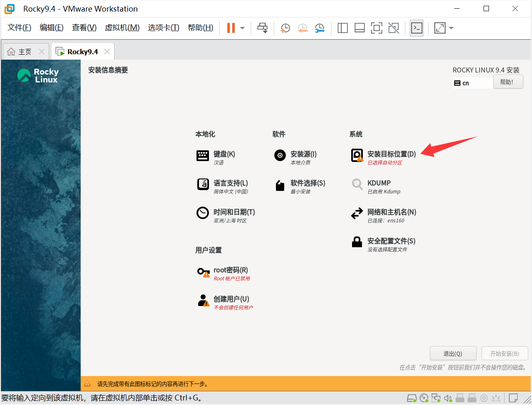Set root password (root密码) key icon
The width and height of the screenshot is (532, 405).
pos(203,272)
